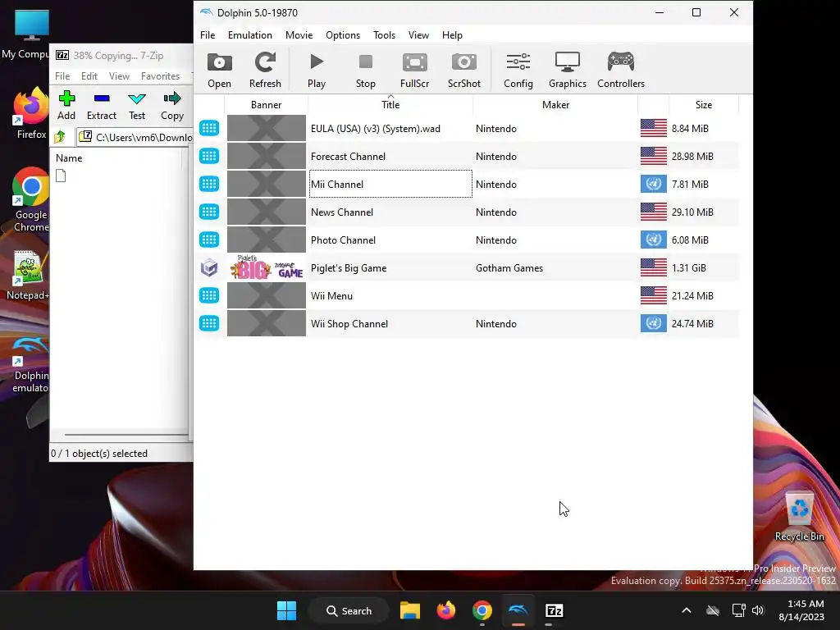The image size is (840, 630).
Task: Click the 7-Zip taskbar icon
Action: pyautogui.click(x=554, y=610)
